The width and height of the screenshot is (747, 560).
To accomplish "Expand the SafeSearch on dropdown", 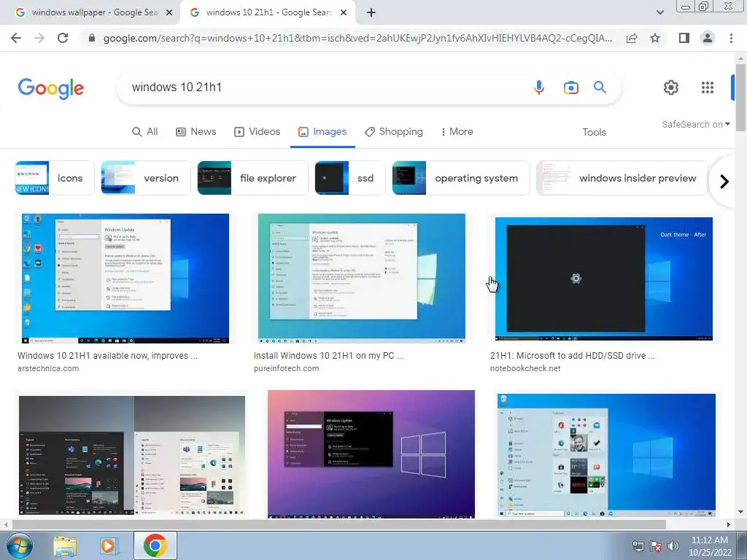I will point(695,124).
